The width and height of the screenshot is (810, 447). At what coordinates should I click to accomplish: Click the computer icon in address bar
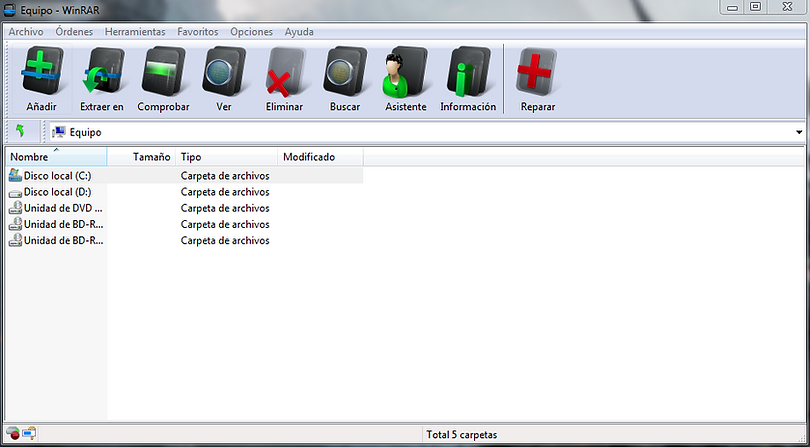pyautogui.click(x=59, y=132)
